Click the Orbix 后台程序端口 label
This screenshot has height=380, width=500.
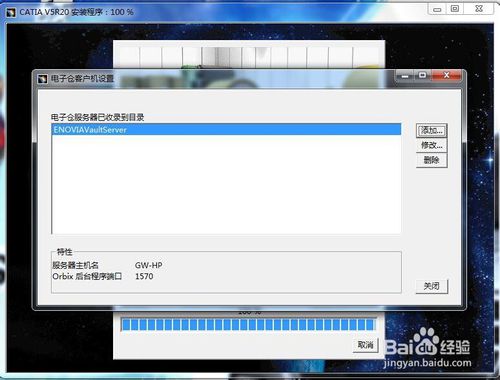87,276
